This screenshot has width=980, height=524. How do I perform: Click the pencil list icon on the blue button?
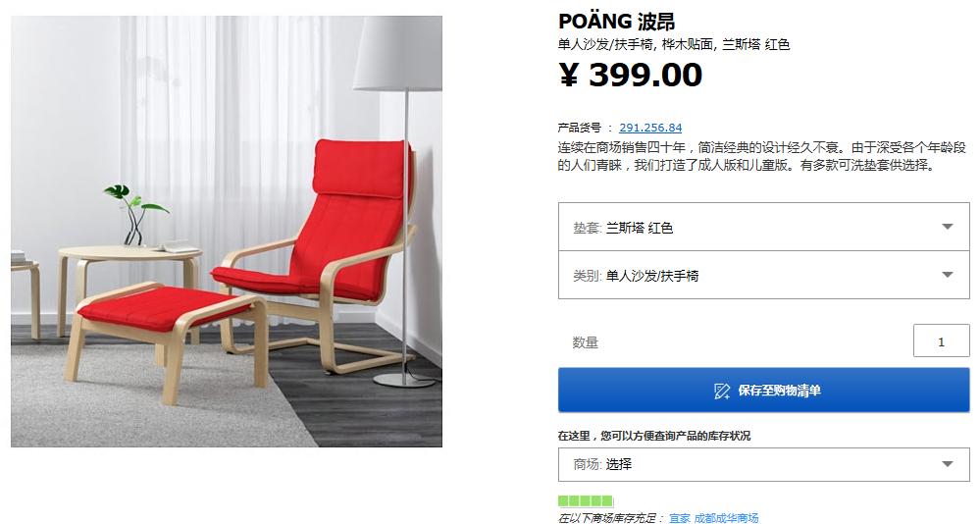point(722,391)
